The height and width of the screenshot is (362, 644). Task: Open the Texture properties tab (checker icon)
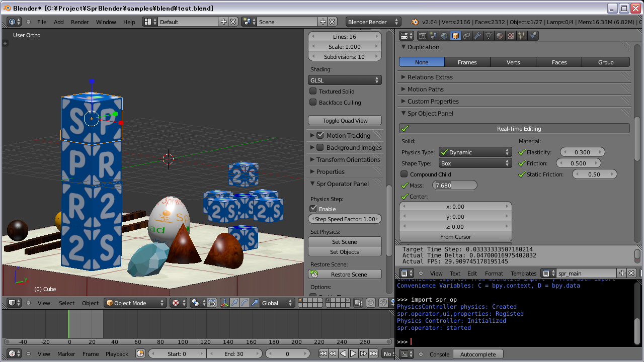(511, 36)
